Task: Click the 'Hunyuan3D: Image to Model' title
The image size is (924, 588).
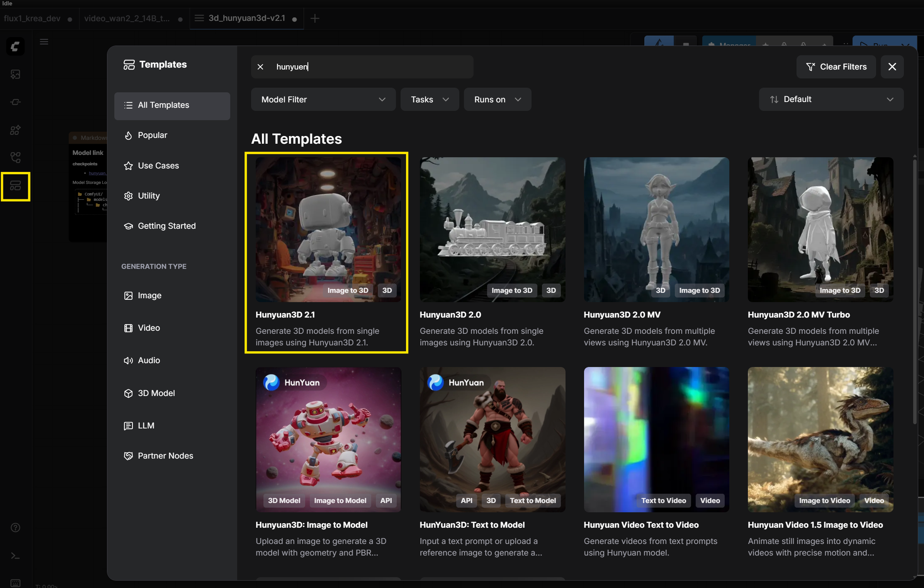Action: [x=312, y=525]
